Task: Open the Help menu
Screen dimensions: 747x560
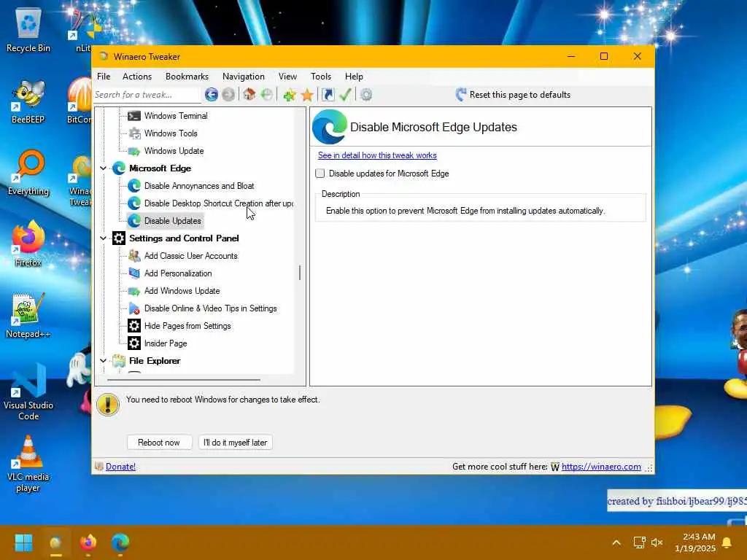Action: 354,76
